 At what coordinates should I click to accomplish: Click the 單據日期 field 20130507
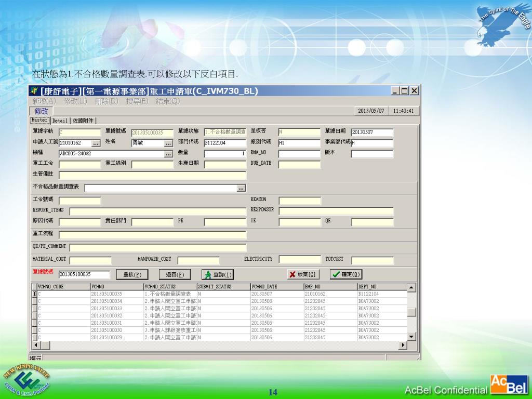tap(372, 132)
